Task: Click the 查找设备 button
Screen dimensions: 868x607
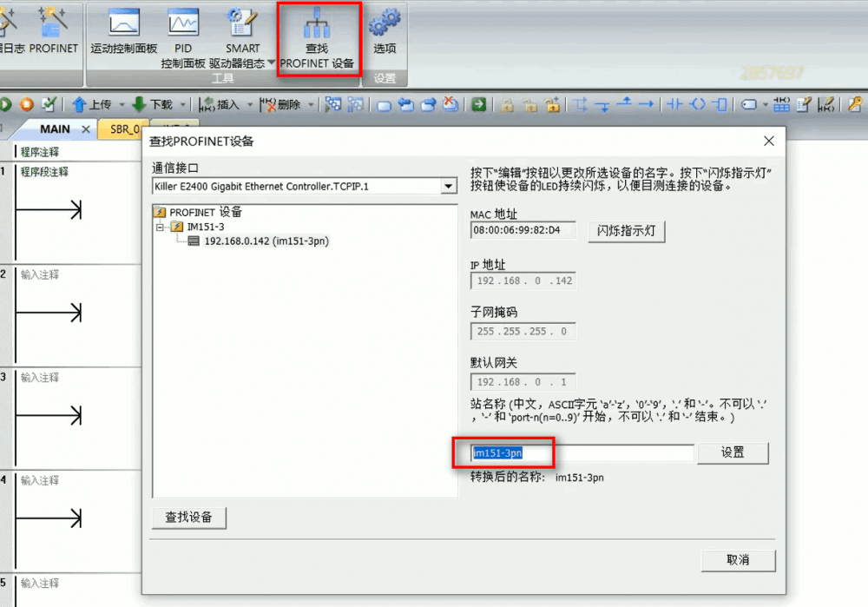Action: 189,518
